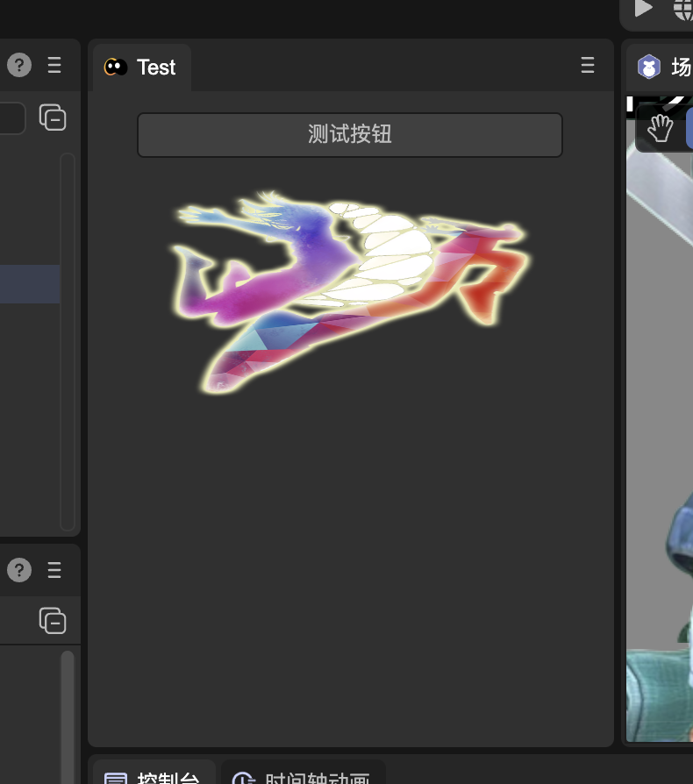Select the highlighted row in the left tree
This screenshot has width=693, height=784.
pos(28,284)
